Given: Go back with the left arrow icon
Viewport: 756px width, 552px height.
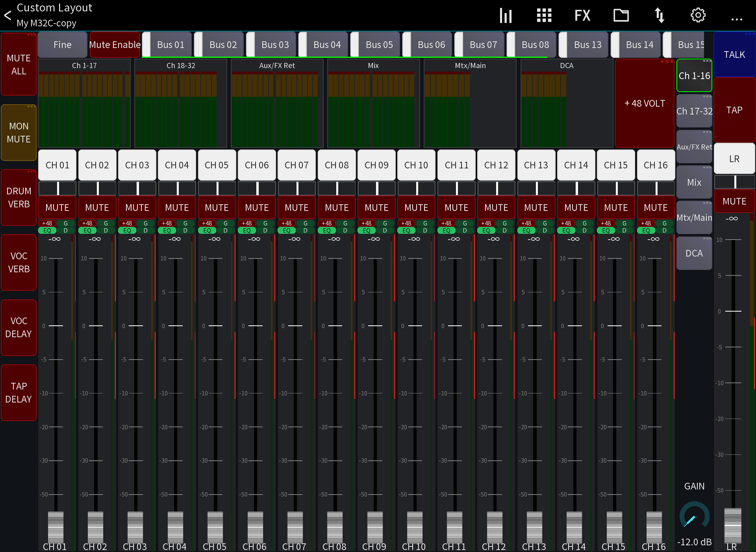Looking at the screenshot, I should click(7, 15).
